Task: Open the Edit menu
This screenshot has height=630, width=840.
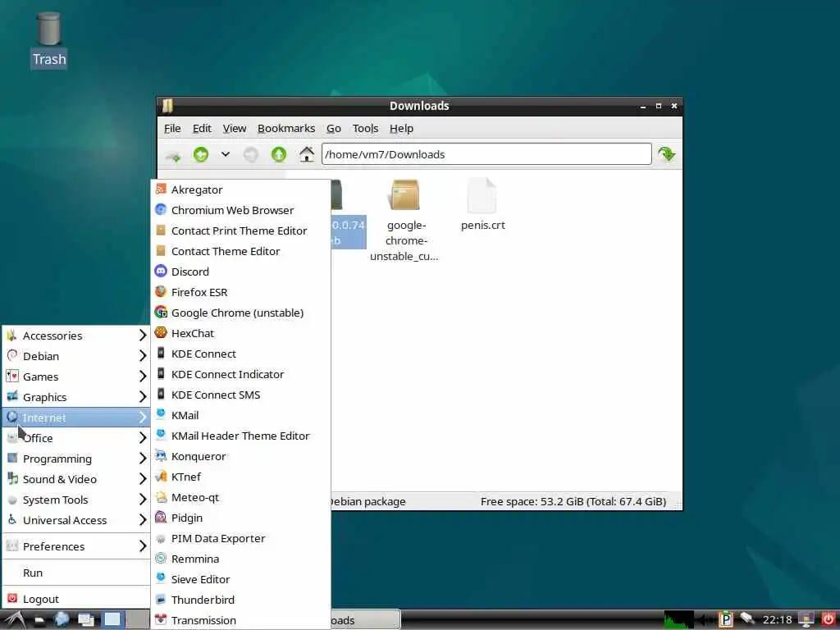Action: 202,129
